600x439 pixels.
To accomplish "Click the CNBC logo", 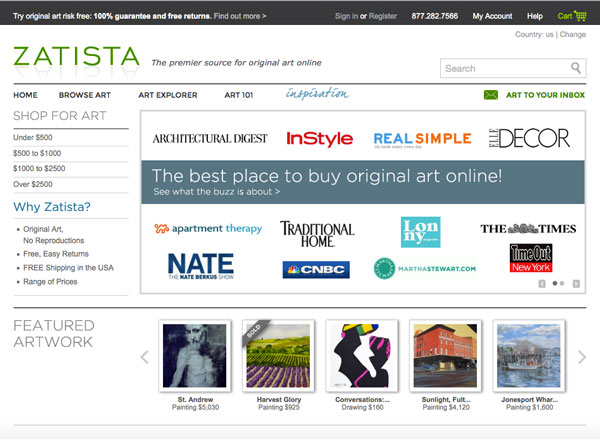I will [x=316, y=269].
